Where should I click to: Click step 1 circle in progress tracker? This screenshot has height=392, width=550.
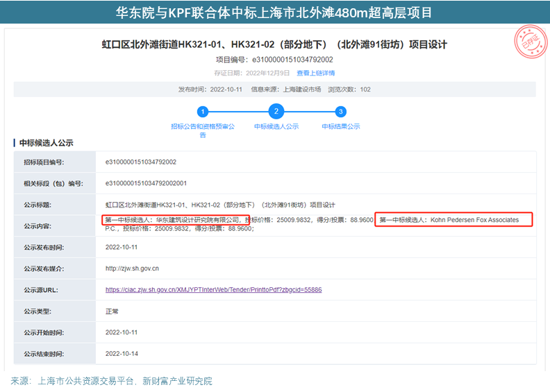(203, 112)
